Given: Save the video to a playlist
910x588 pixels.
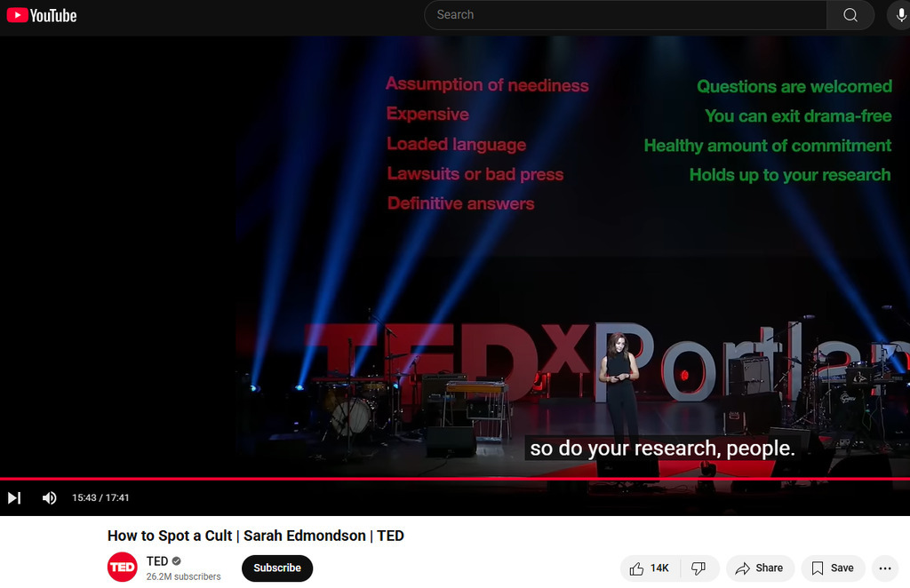Looking at the screenshot, I should click(x=833, y=568).
